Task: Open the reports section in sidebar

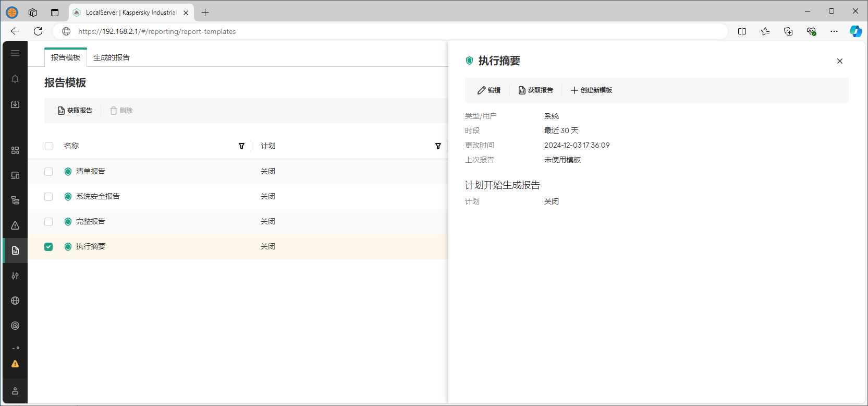Action: coord(15,250)
